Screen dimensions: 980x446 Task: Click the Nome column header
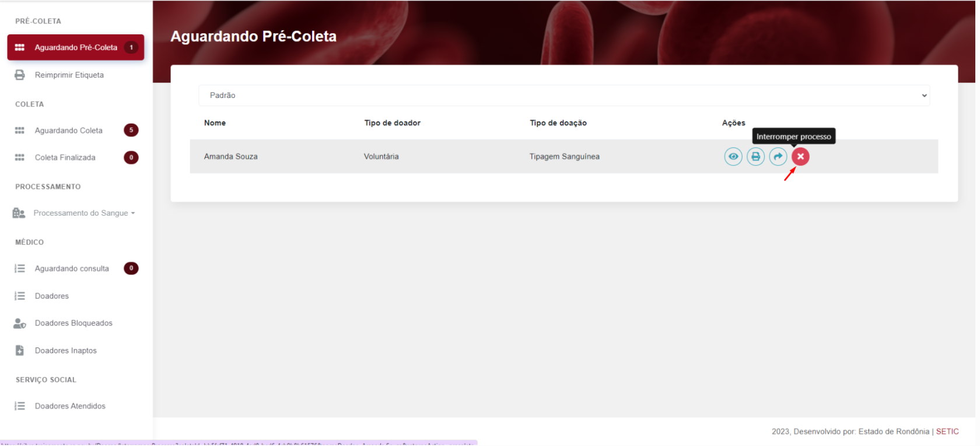point(215,122)
